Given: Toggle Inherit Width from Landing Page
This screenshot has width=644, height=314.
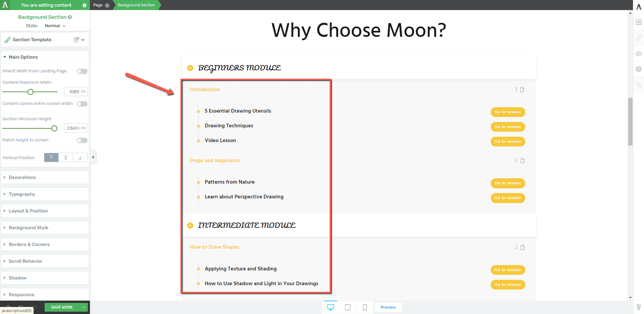Looking at the screenshot, I should point(82,71).
